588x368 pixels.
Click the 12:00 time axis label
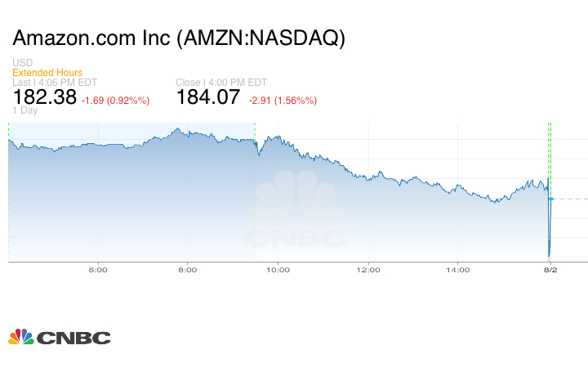(x=368, y=270)
